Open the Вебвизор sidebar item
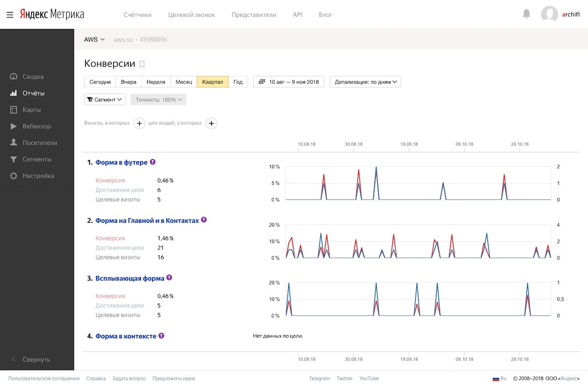Screen dimensions: 588x386 (x=37, y=126)
